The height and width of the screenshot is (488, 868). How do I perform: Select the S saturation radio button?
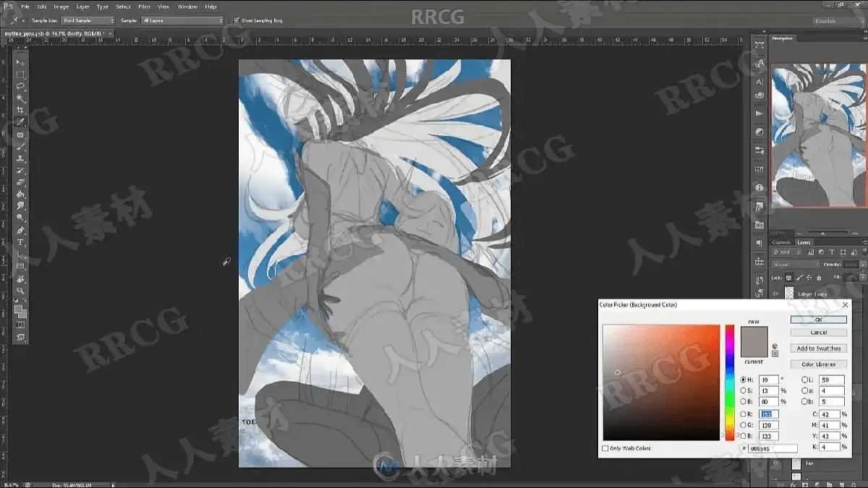tap(744, 390)
